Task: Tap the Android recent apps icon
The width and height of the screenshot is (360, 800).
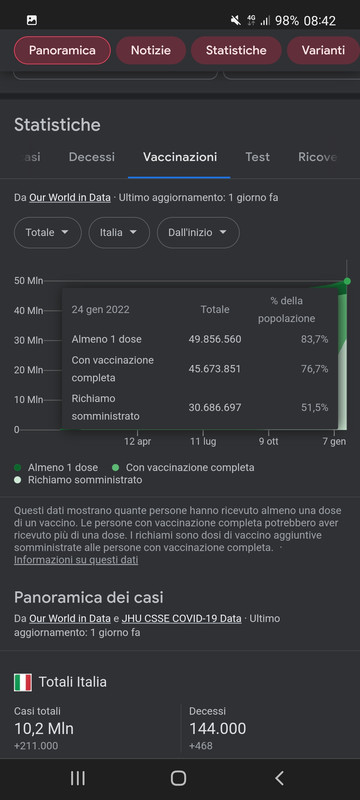Action: (x=78, y=778)
